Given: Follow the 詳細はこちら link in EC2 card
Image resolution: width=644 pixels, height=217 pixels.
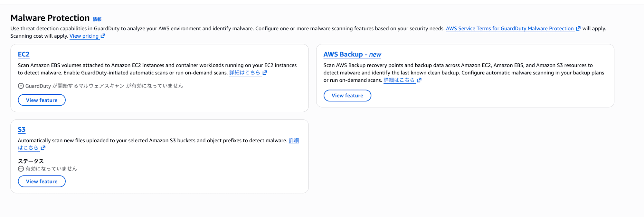Looking at the screenshot, I should pos(245,72).
